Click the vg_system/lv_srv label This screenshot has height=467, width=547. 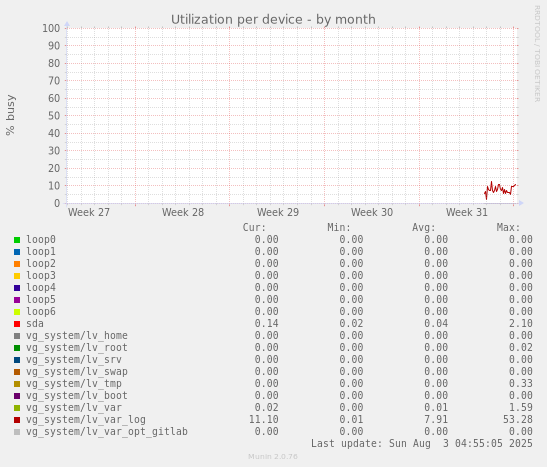coord(74,360)
